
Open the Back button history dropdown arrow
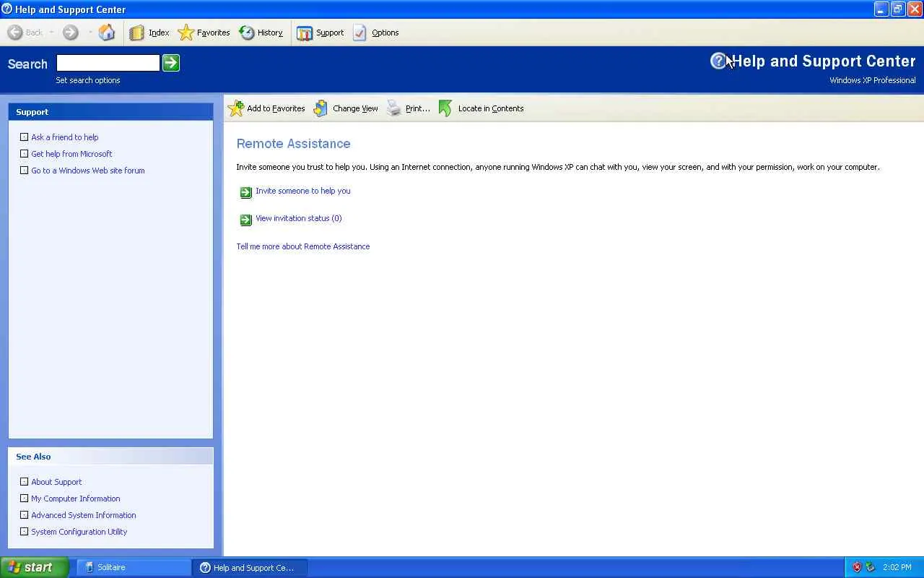click(51, 33)
